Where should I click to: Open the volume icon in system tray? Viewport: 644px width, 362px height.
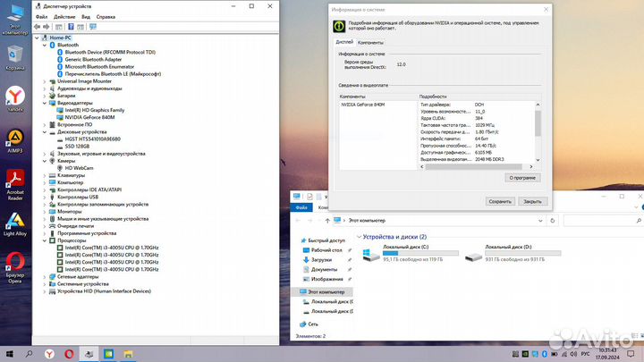(573, 354)
